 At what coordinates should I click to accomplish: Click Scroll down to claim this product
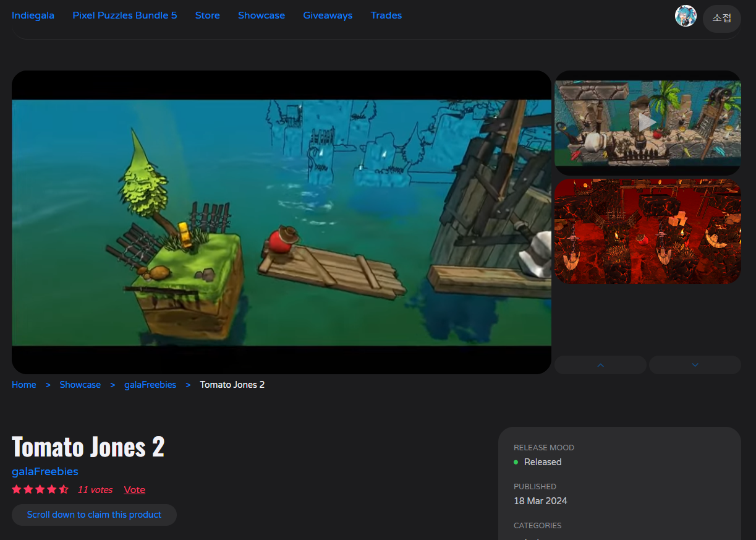(x=94, y=515)
